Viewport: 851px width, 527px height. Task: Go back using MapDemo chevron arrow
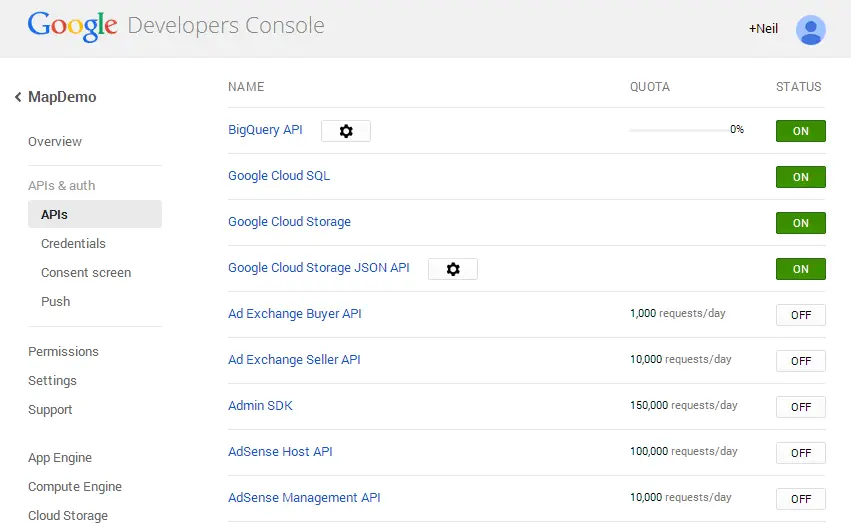(18, 97)
